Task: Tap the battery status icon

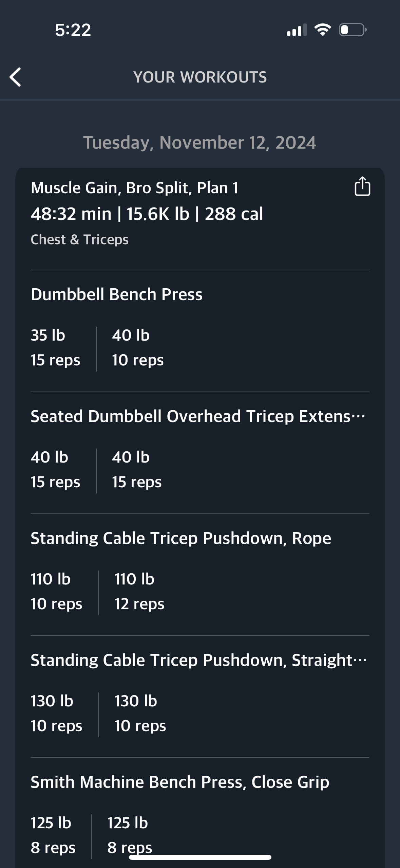Action: [x=353, y=30]
